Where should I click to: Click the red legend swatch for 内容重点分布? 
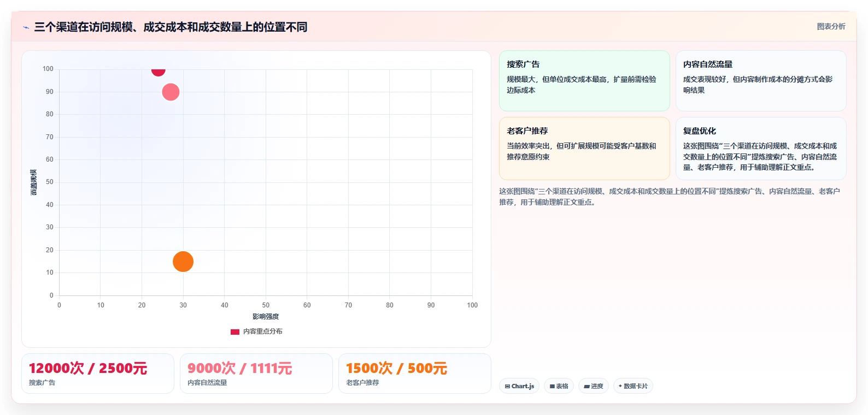(235, 331)
